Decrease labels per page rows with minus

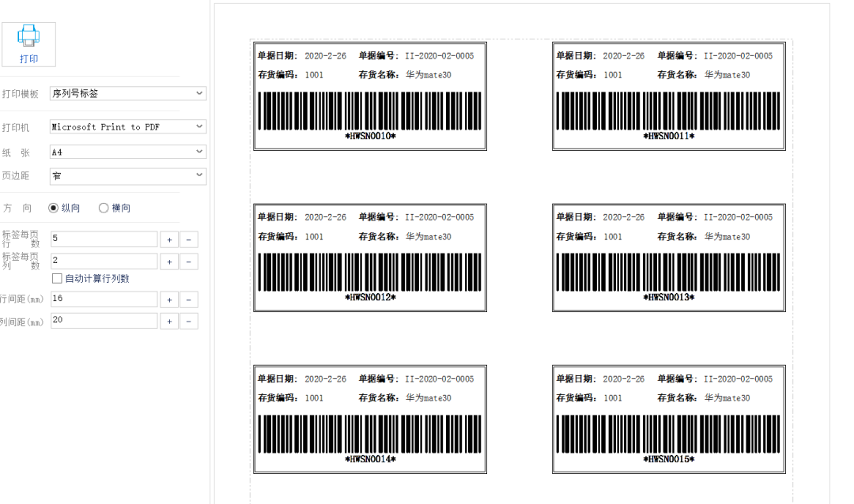(x=189, y=239)
